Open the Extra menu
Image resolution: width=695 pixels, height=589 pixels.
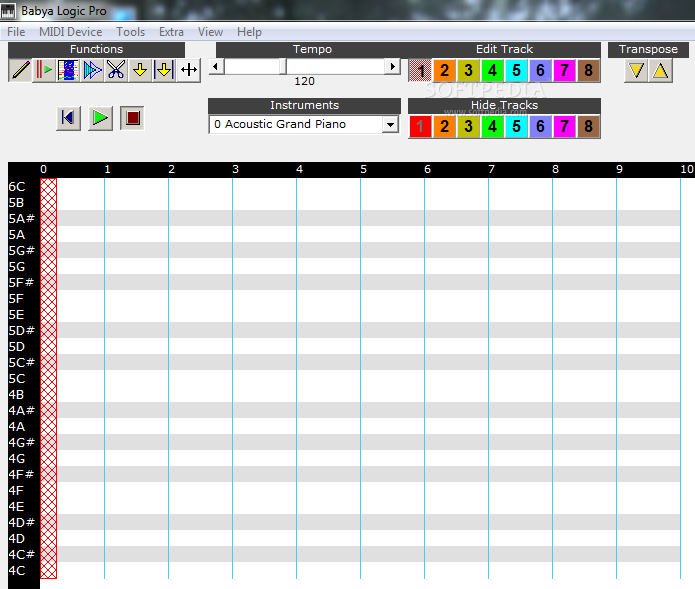click(x=172, y=32)
